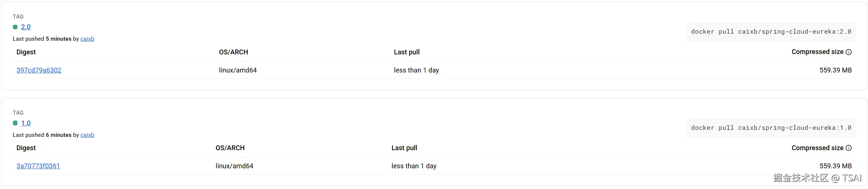The image size is (868, 189).
Task: Click the docker pull command for tag 2.0
Action: point(771,32)
